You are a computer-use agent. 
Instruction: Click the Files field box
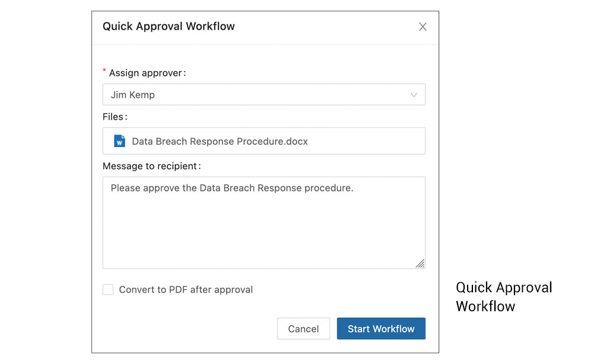pos(264,141)
